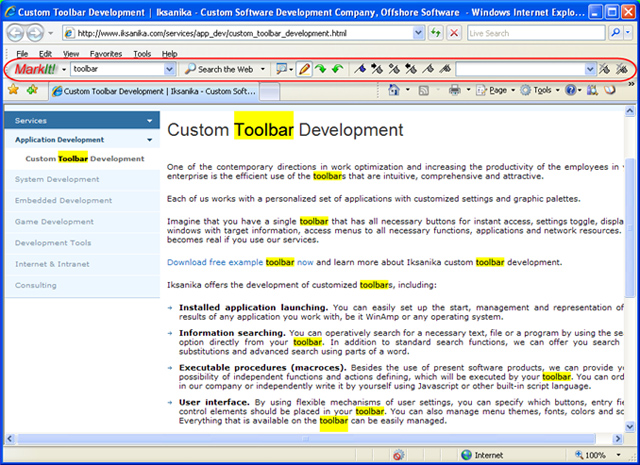Open the Search the Web dropdown arrow
Image resolution: width=640 pixels, height=465 pixels.
(263, 69)
